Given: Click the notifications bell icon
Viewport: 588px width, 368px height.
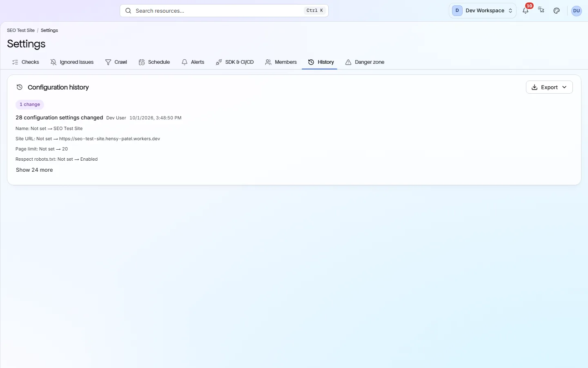Looking at the screenshot, I should coord(526,11).
